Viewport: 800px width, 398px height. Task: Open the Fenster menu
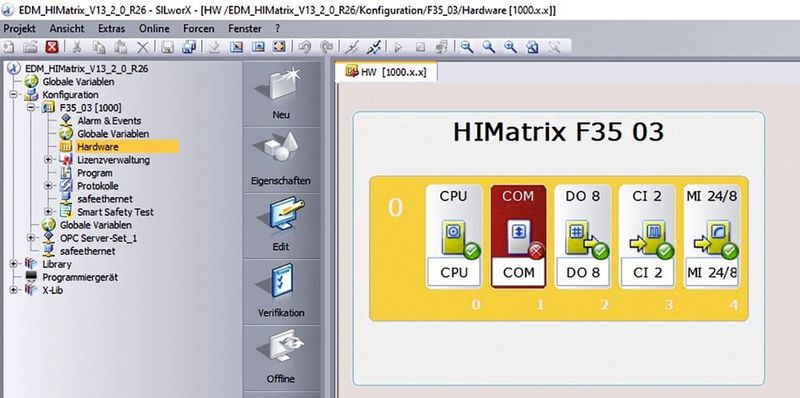245,29
